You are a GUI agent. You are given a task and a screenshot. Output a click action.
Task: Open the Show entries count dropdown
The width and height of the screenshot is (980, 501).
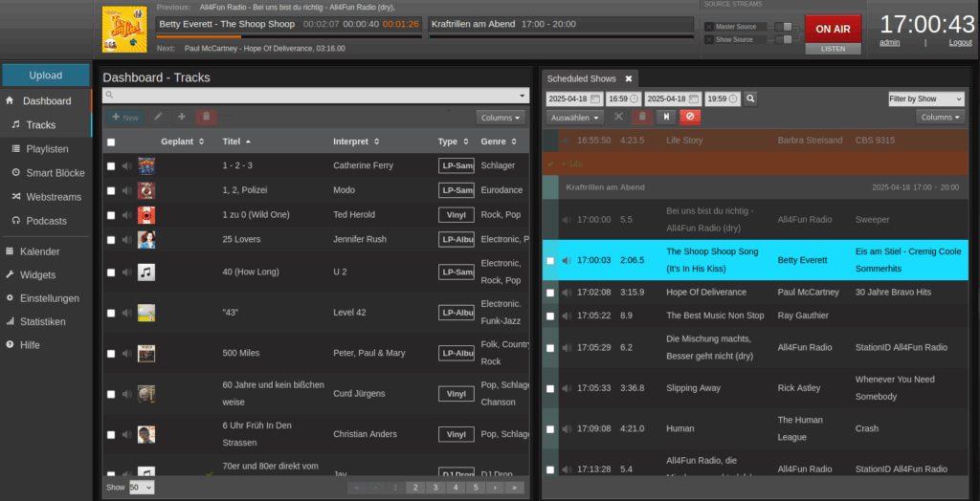point(142,488)
